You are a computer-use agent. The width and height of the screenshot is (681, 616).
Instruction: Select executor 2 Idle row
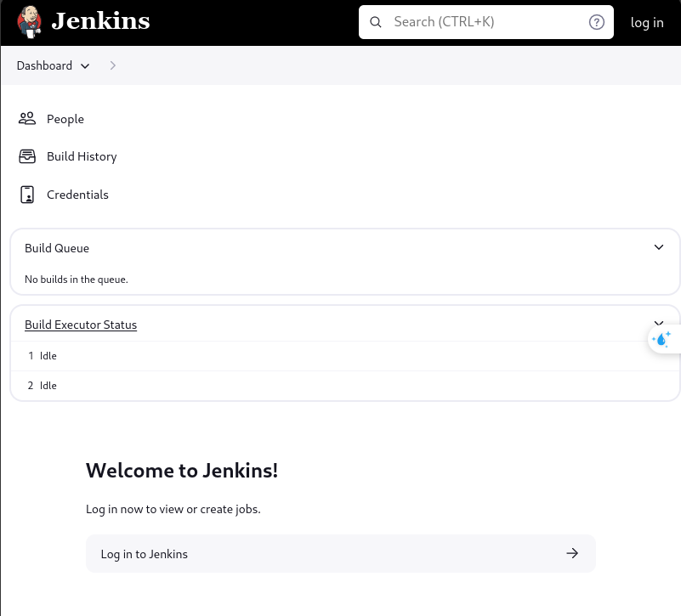[x=345, y=386]
